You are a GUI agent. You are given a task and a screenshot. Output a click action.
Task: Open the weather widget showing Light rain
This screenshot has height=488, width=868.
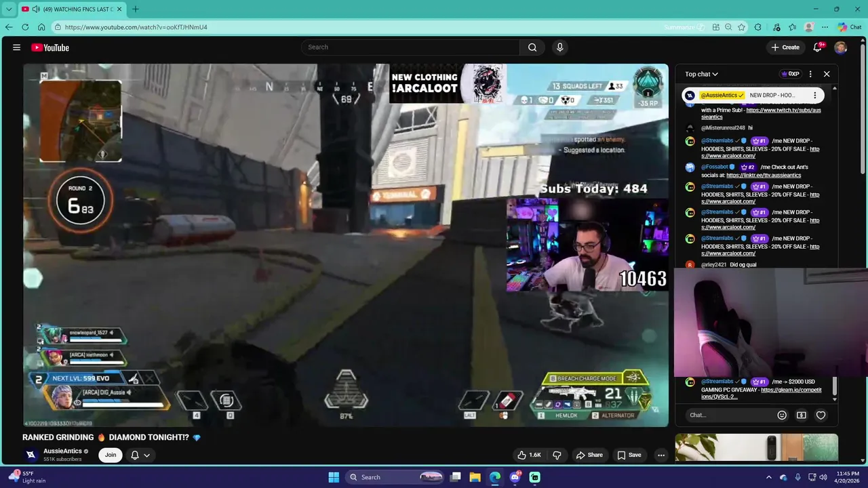click(x=26, y=477)
